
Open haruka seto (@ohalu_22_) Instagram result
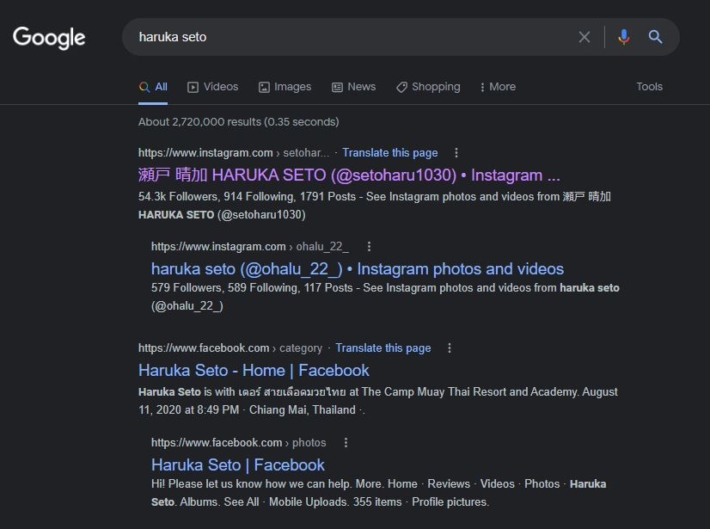[x=357, y=269]
